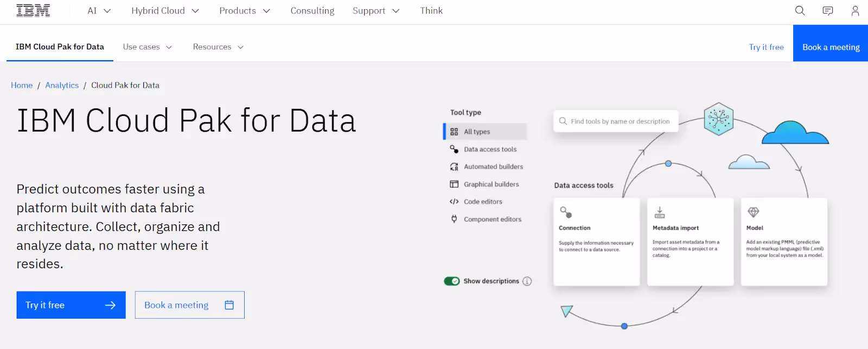
Task: Click the Component editors plug icon
Action: tap(454, 219)
